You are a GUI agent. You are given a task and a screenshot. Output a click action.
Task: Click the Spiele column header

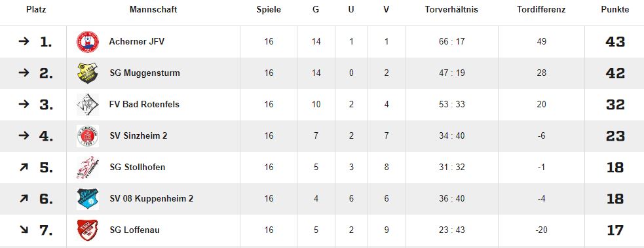pyautogui.click(x=269, y=10)
